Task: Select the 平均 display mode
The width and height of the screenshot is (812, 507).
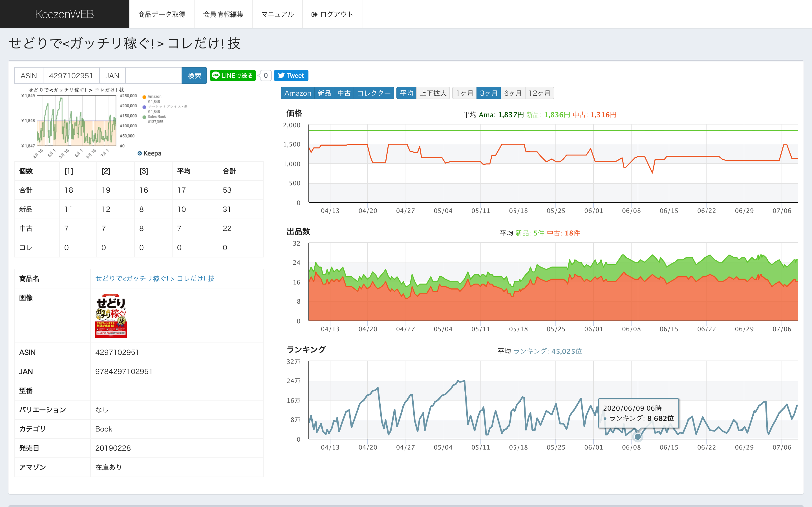Action: click(406, 93)
